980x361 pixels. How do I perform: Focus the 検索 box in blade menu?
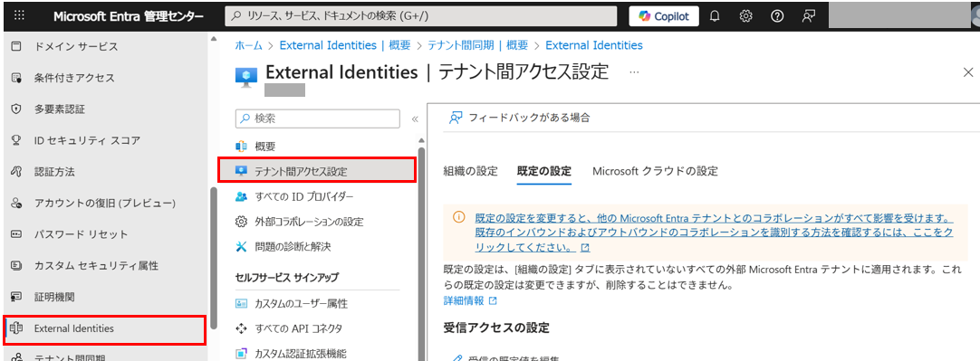coord(317,118)
